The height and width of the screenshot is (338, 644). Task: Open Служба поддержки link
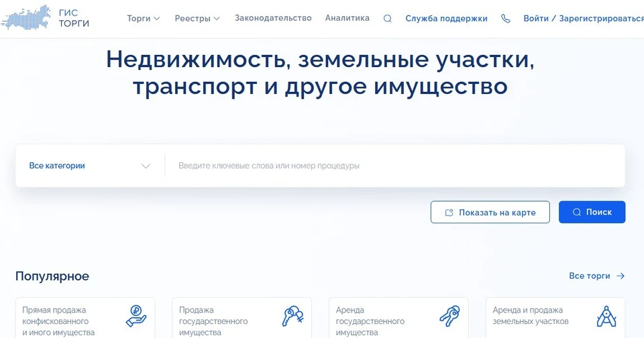coord(447,19)
